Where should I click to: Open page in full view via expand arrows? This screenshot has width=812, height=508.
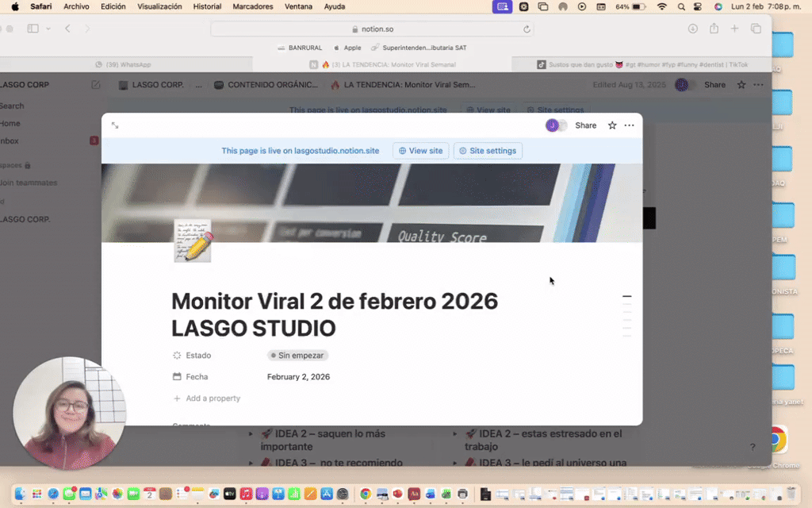coord(115,125)
